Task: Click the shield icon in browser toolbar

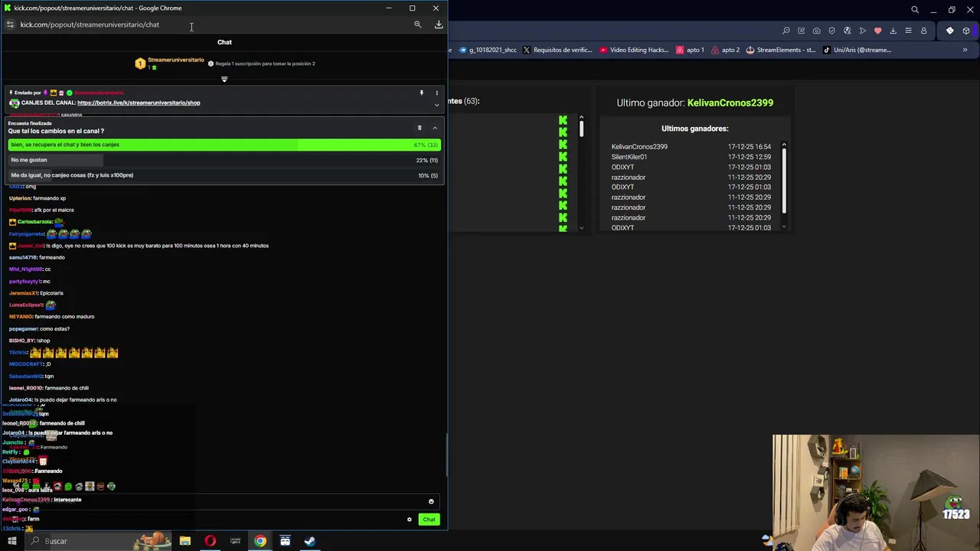Action: pos(831,31)
